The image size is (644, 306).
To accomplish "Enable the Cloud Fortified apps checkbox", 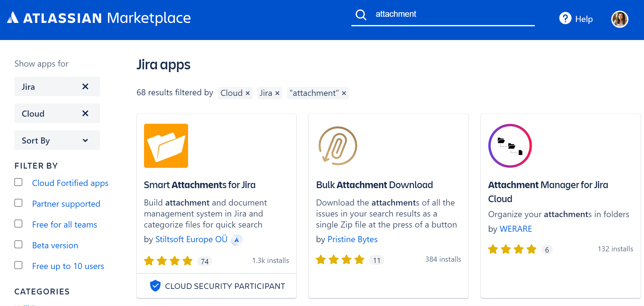I will pos(18,182).
